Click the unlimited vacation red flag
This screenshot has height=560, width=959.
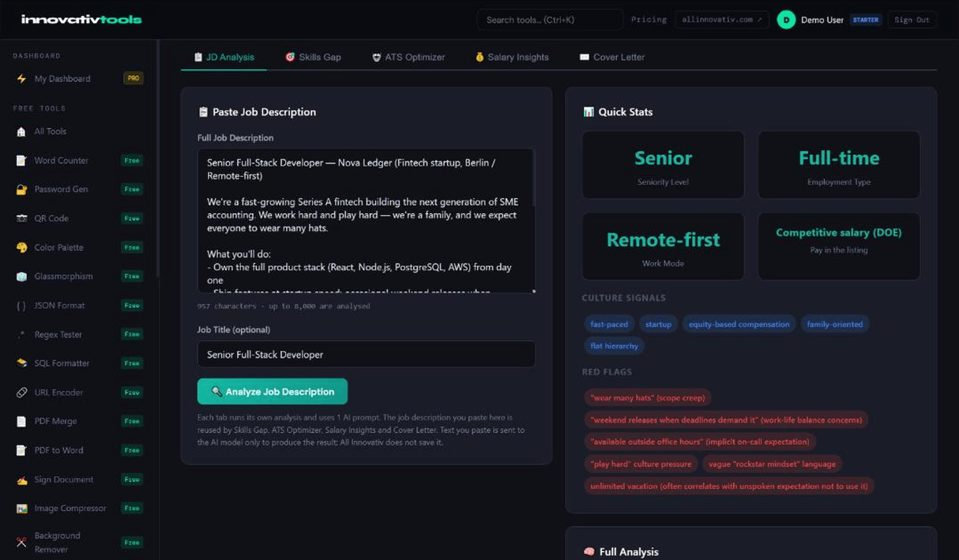[x=729, y=486]
